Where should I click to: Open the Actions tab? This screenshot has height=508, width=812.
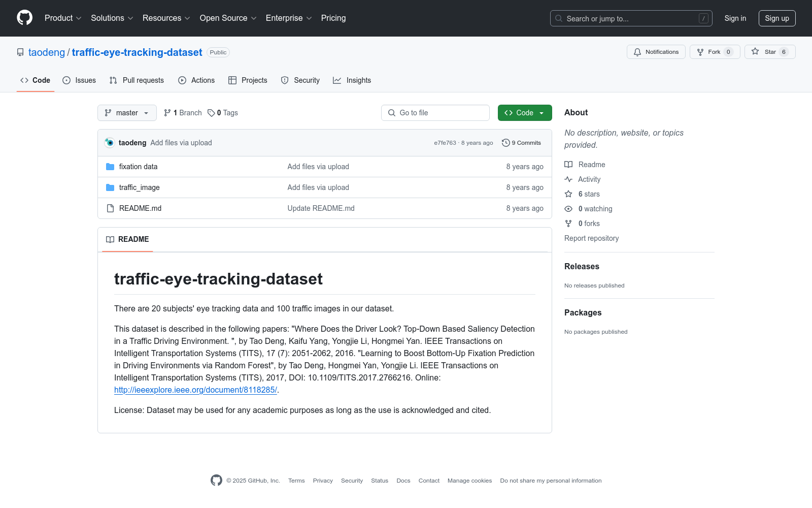(196, 80)
